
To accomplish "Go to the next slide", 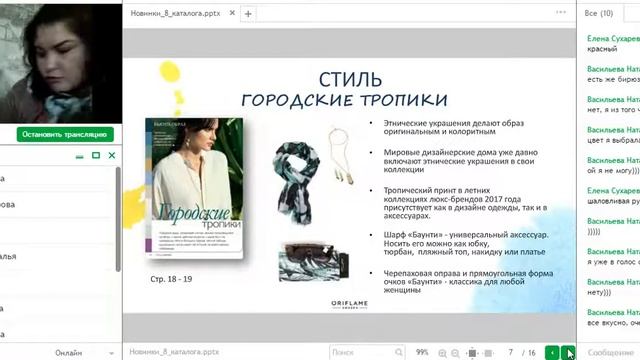I will tap(568, 353).
